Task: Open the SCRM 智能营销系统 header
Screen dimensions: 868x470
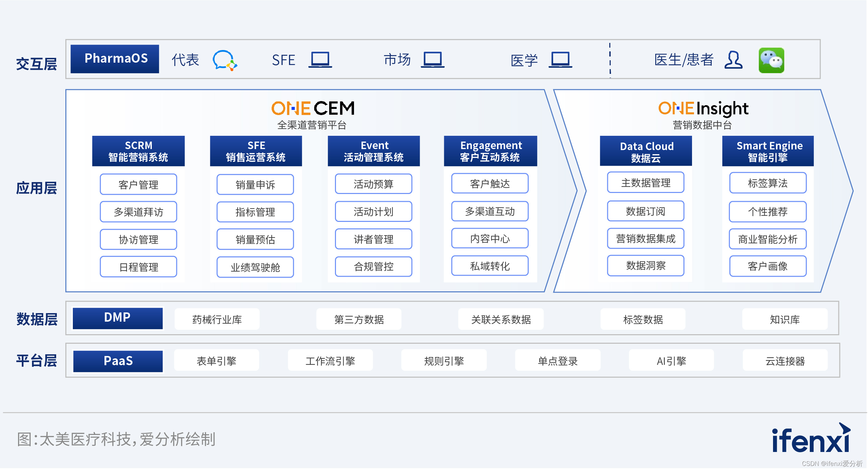Action: 138,151
